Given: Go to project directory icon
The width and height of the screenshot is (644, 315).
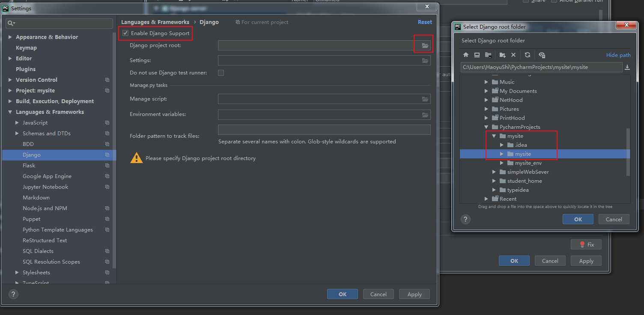Looking at the screenshot, I should [488, 55].
